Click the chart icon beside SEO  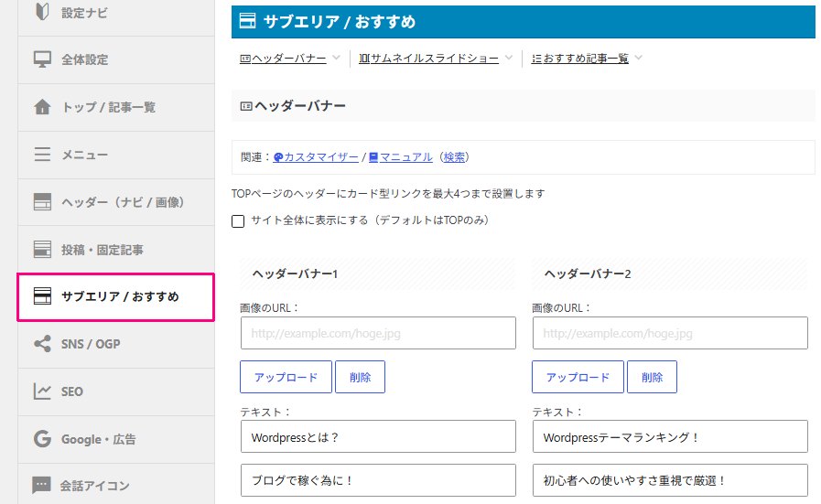coord(42,391)
